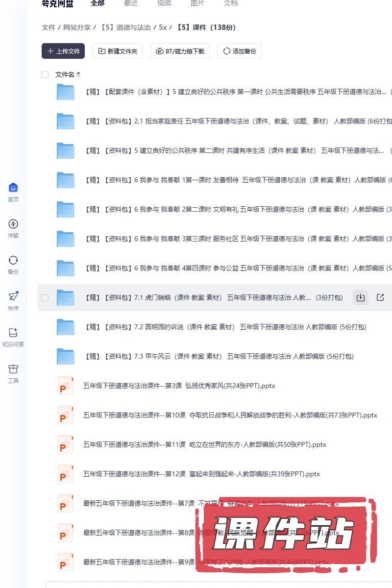Image resolution: width=392 pixels, height=588 pixels.
Task: Click download icon on 7.1 虎门销烟 row
Action: click(361, 297)
